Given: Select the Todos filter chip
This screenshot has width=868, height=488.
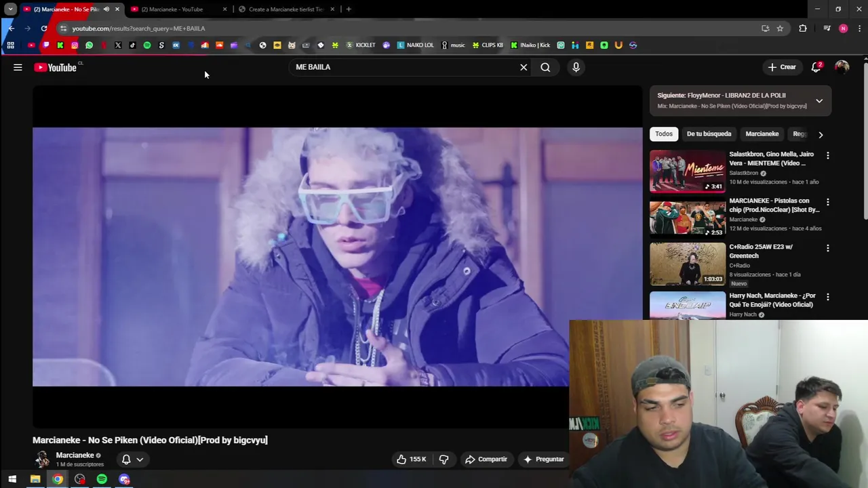Looking at the screenshot, I should (x=664, y=134).
